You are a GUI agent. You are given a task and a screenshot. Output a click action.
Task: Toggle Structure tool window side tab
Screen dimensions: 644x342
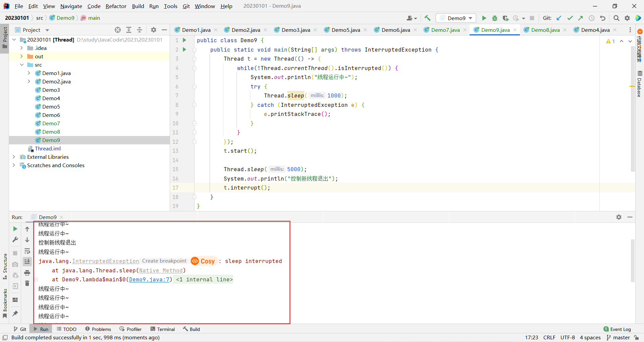click(x=5, y=267)
